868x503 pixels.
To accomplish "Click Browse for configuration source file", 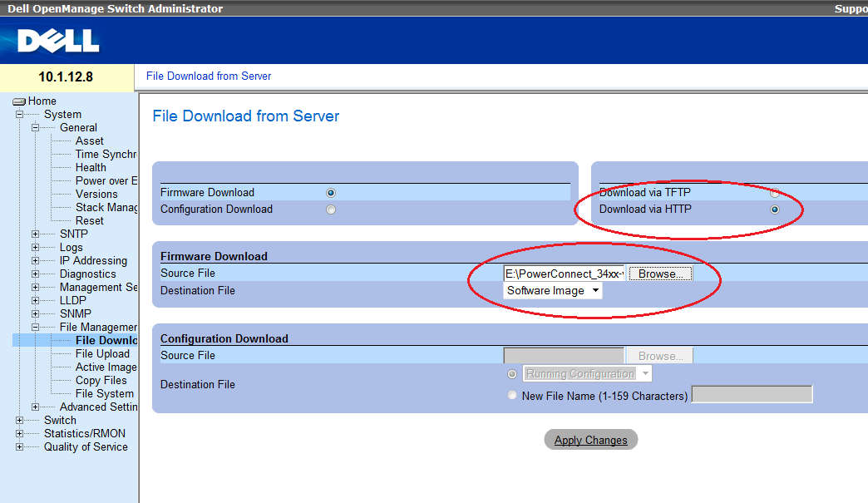I will [660, 356].
